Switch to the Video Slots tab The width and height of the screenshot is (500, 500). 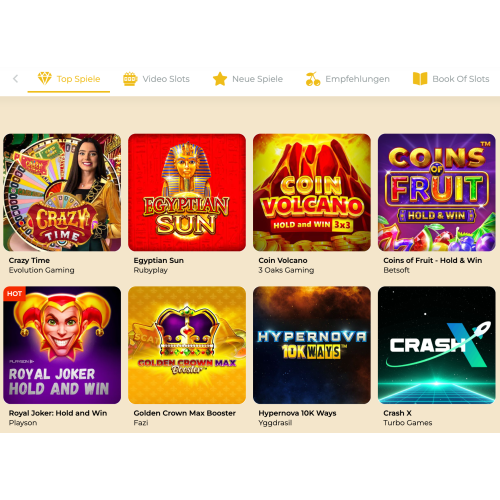[x=156, y=79]
